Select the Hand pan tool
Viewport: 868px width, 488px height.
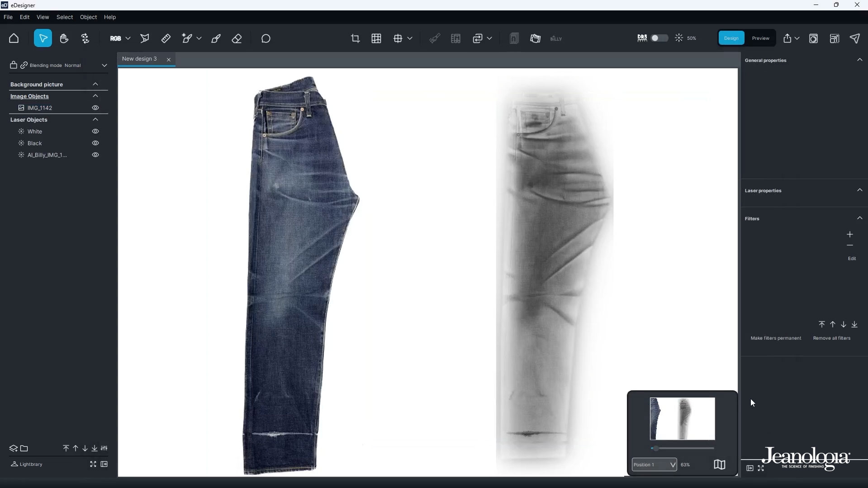click(x=64, y=38)
